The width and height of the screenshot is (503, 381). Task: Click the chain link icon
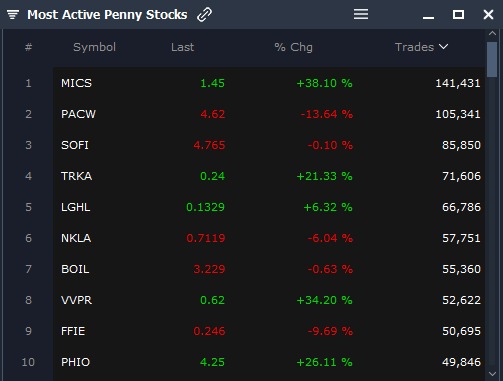click(204, 15)
